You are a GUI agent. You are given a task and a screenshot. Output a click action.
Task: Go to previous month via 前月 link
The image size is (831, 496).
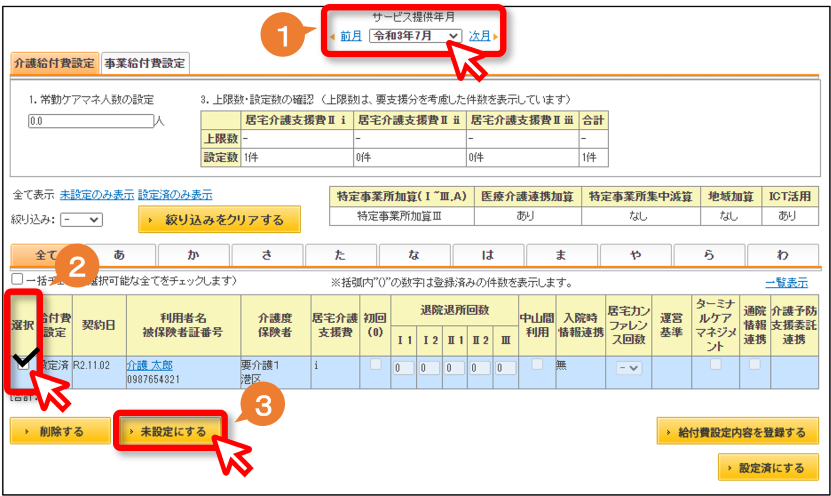(350, 36)
